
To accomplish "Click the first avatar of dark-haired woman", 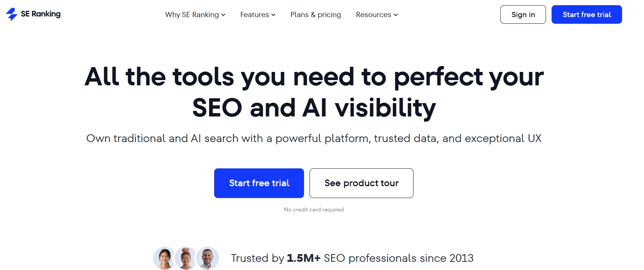I will [x=164, y=258].
